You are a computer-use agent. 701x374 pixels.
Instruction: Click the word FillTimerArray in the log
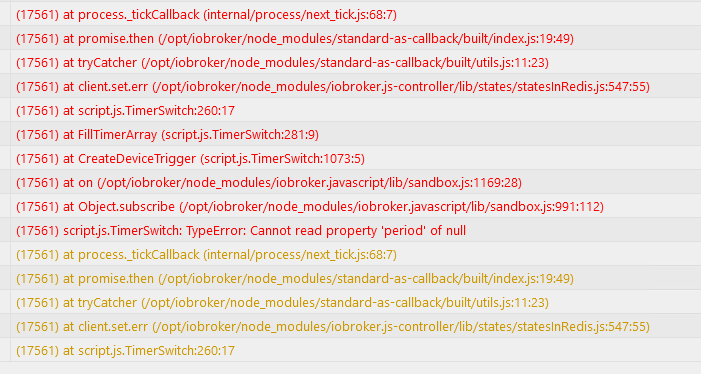click(118, 135)
